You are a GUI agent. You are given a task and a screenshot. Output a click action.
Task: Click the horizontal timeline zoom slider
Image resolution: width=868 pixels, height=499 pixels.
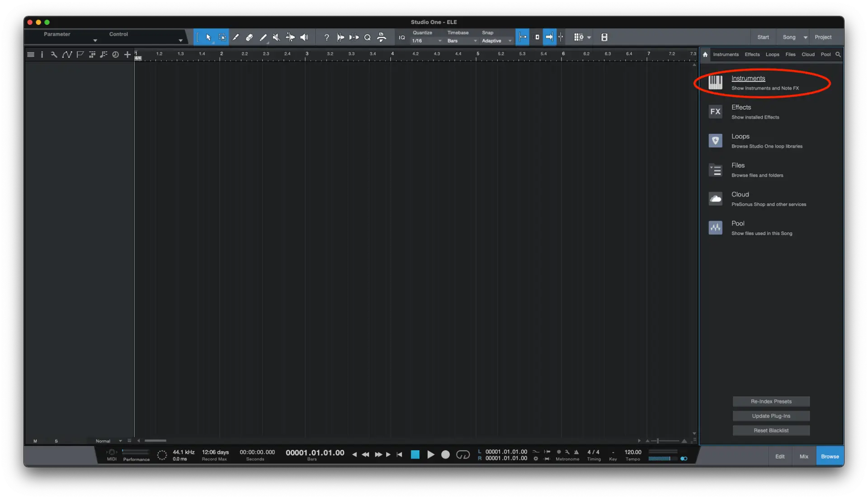[665, 441]
